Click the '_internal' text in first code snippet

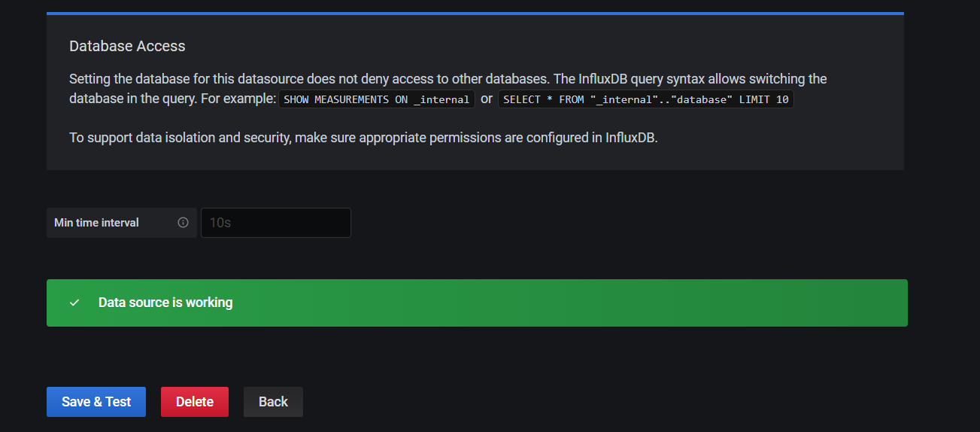point(441,99)
